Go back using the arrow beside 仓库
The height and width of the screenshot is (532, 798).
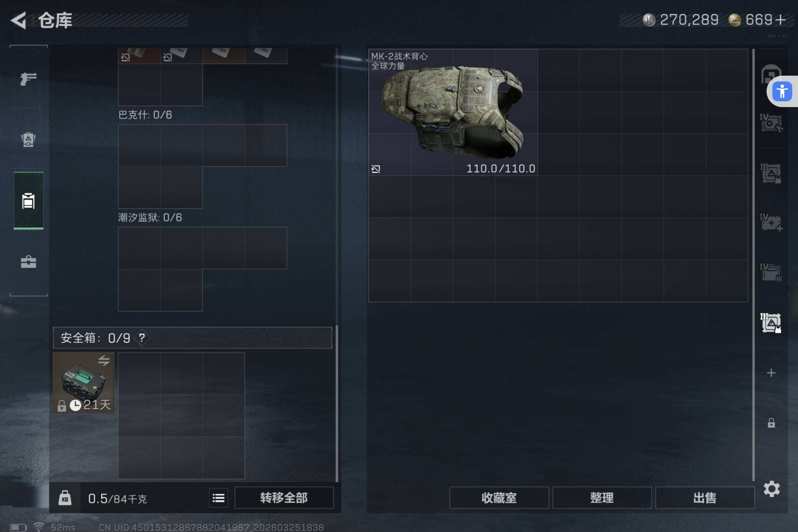pyautogui.click(x=19, y=20)
